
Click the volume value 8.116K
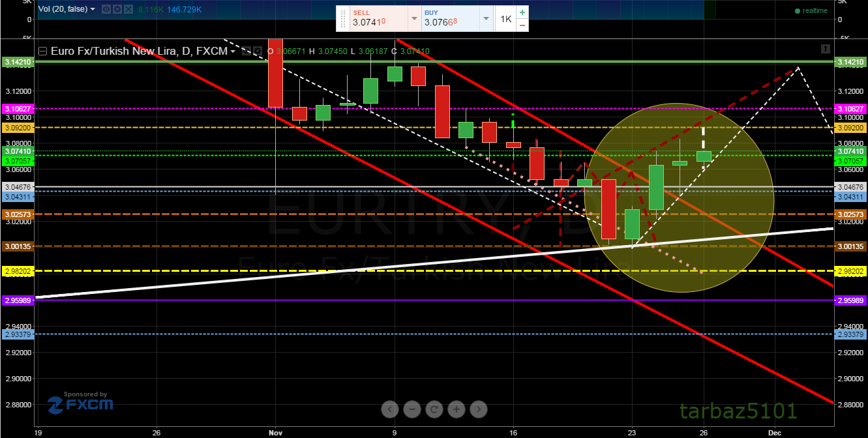coord(151,9)
